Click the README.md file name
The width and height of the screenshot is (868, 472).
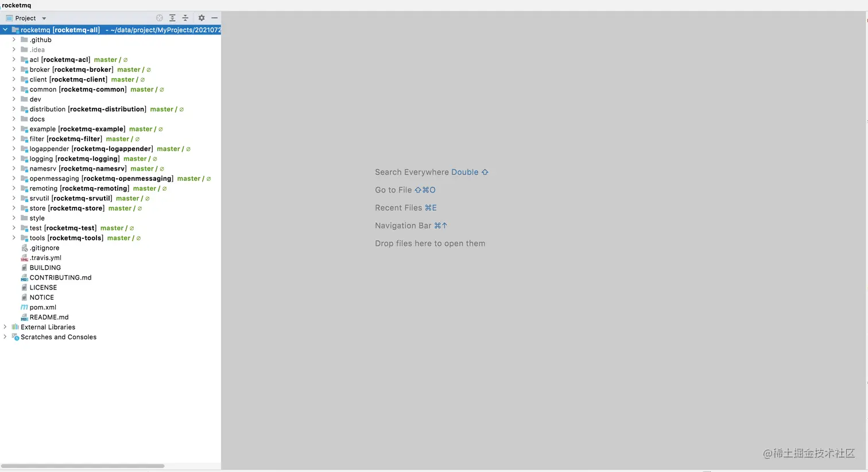(49, 317)
